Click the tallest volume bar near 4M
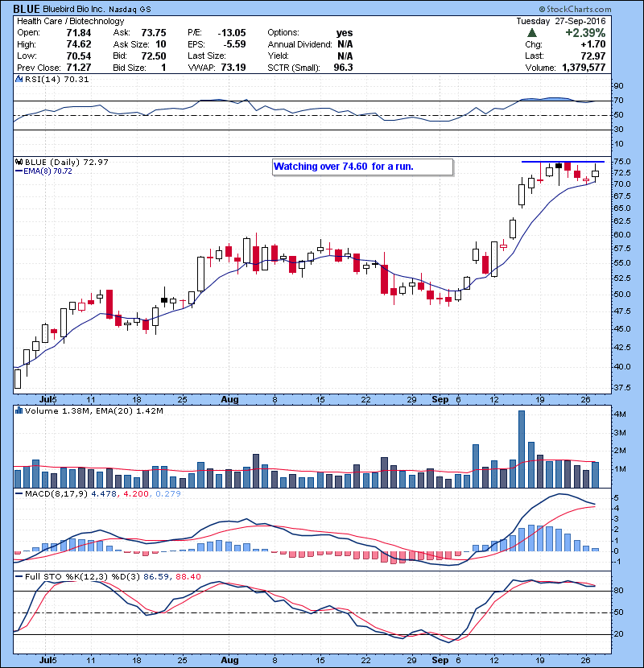Screen dimensions: 644x668 point(522,449)
